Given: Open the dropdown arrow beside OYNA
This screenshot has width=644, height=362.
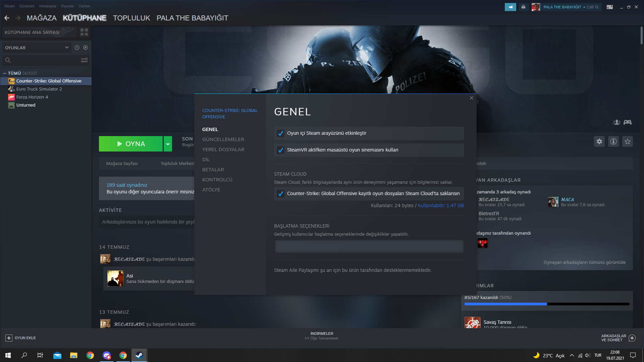Looking at the screenshot, I should click(168, 144).
